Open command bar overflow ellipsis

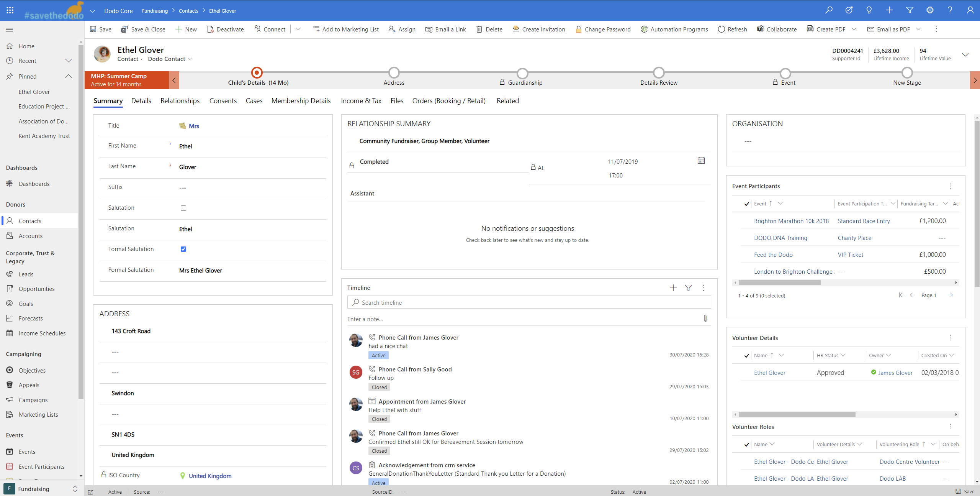pyautogui.click(x=936, y=29)
